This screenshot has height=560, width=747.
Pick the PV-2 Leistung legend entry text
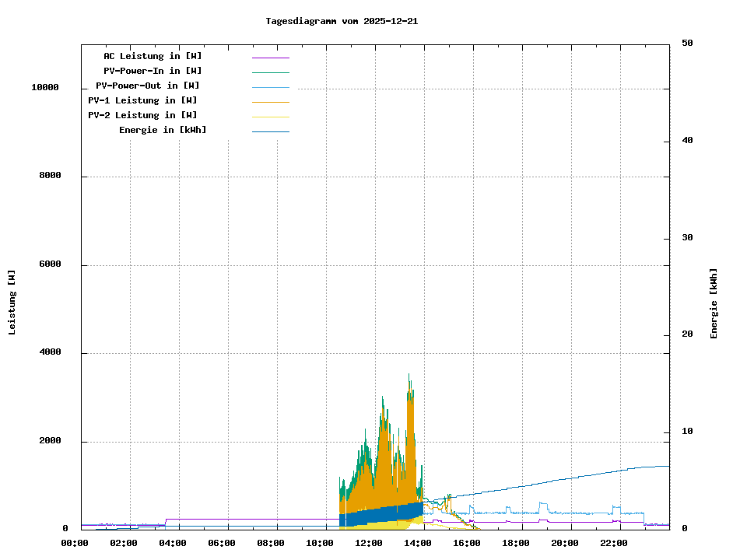point(142,115)
